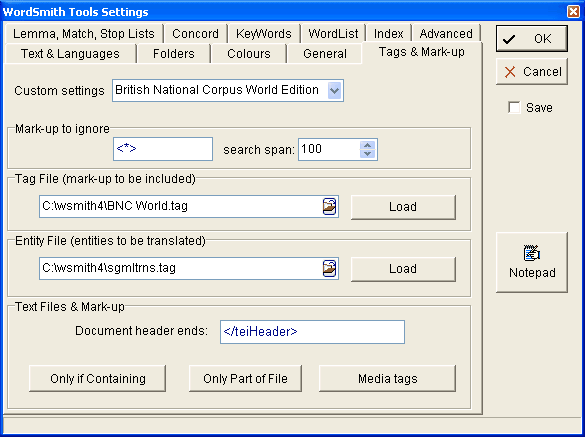Confirm settings with the OK button
This screenshot has width=585, height=437.
(532, 38)
